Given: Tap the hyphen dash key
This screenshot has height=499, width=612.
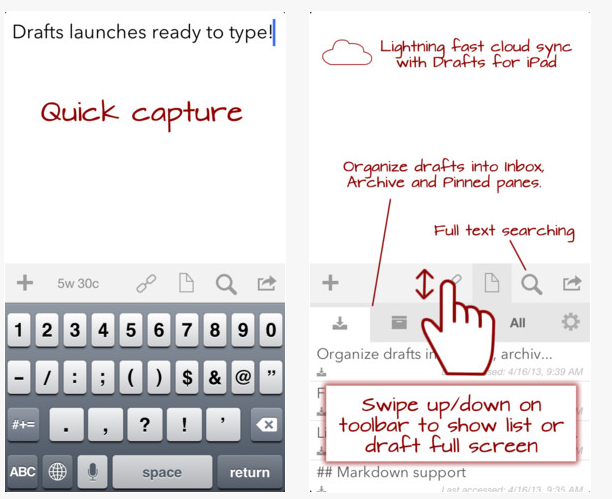Looking at the screenshot, I should (x=19, y=377).
